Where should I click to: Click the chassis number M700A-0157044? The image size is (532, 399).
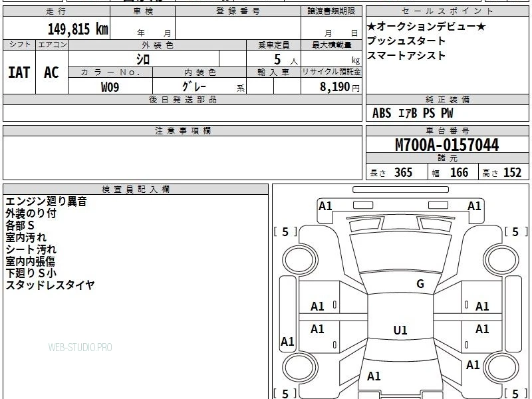pos(447,145)
